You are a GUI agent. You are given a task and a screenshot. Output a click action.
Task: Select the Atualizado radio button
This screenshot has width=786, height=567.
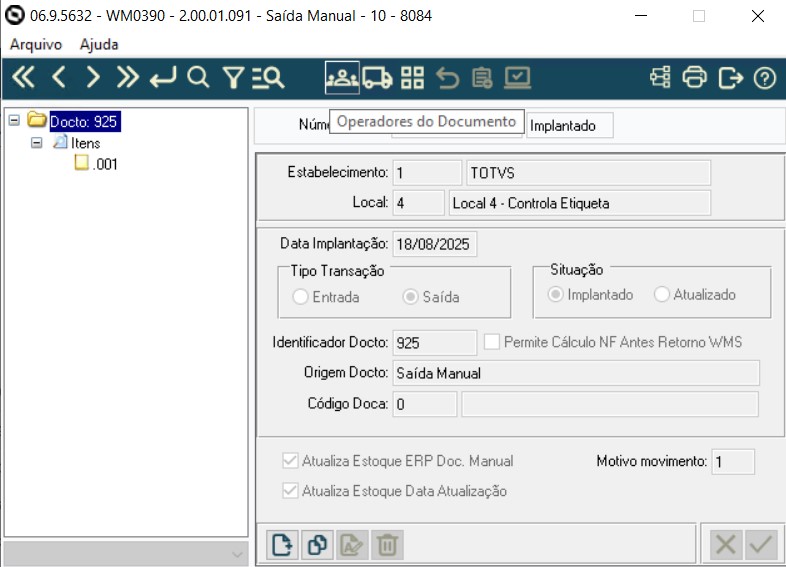point(661,294)
